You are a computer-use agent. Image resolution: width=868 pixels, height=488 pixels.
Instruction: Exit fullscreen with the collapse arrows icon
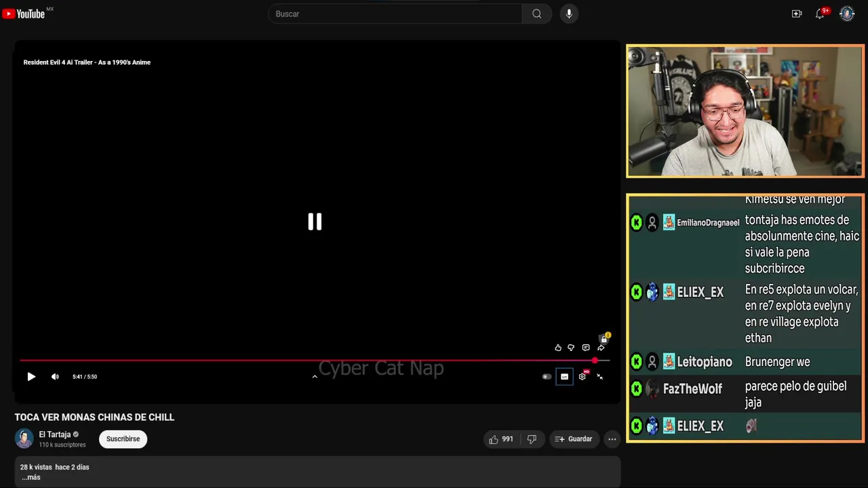(599, 377)
